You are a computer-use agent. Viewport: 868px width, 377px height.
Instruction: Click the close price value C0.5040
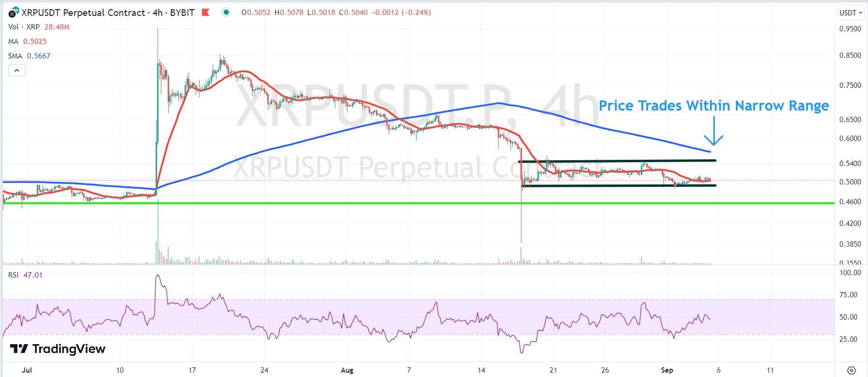coord(353,13)
